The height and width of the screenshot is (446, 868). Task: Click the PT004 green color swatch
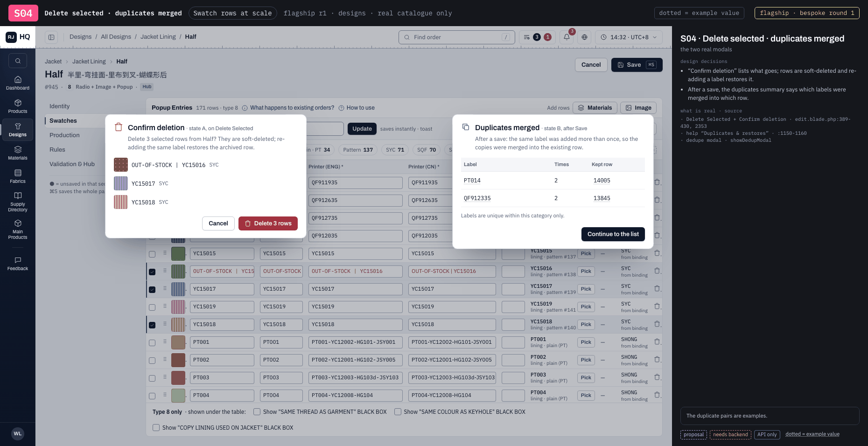point(178,396)
